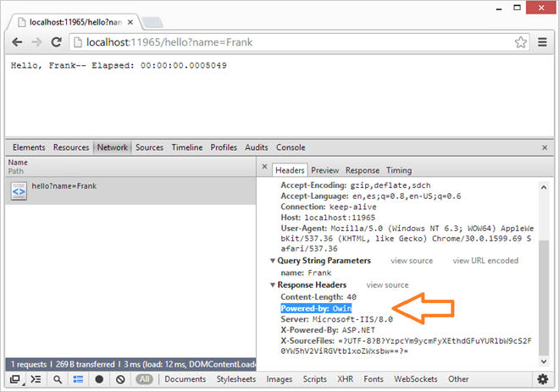Click the scrollbar up arrow in headers pane
Image resolution: width=559 pixels, height=392 pixels.
(544, 187)
